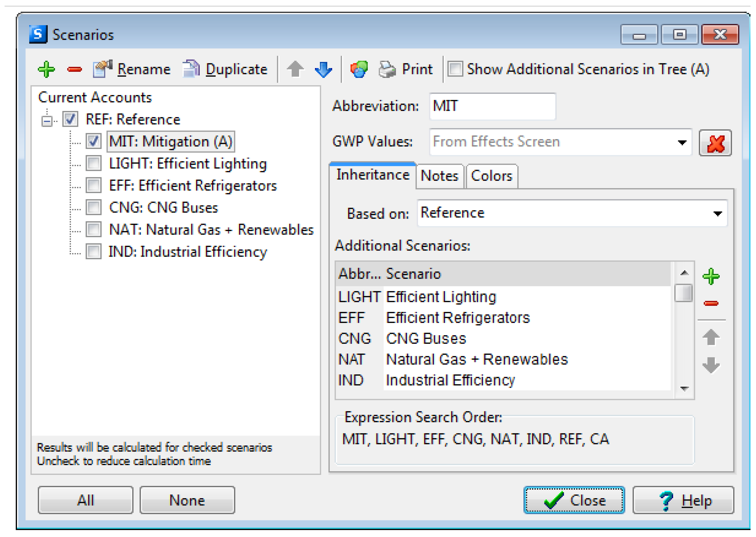Move scenario up with gray toolbar arrow
756x537 pixels.
(x=295, y=69)
